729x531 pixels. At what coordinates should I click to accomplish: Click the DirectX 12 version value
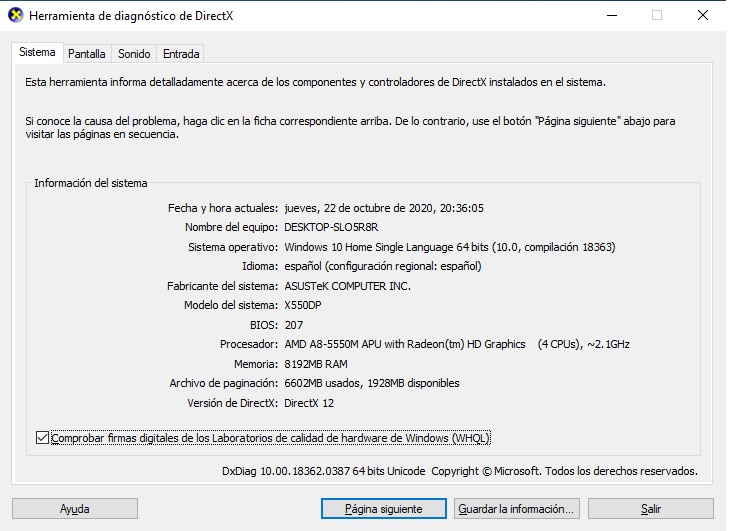309,403
